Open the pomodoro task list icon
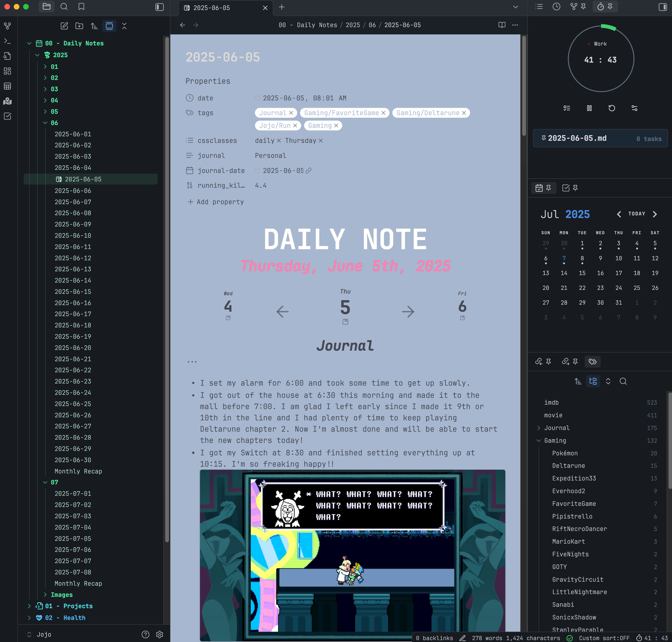This screenshot has height=642, width=672. coord(567,108)
